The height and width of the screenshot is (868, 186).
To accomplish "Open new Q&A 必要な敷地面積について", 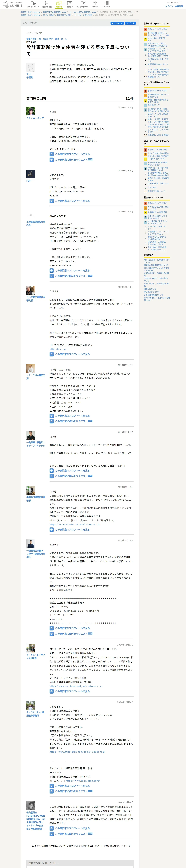I will tap(154, 295).
